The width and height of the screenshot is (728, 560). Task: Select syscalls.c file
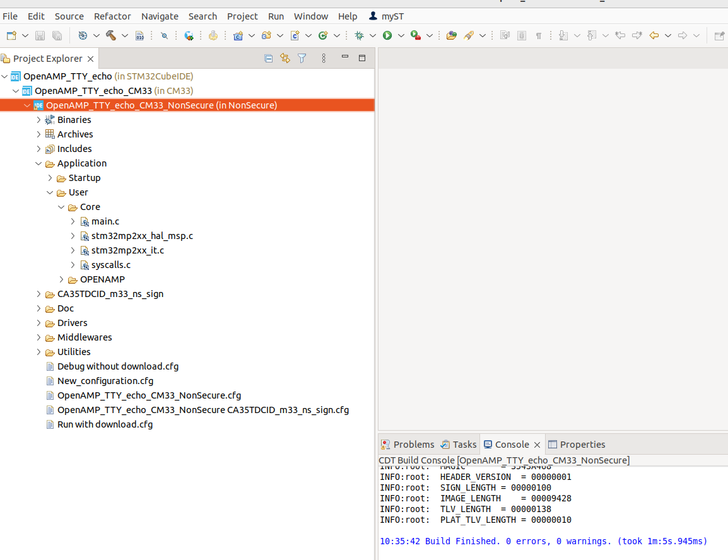pos(111,265)
